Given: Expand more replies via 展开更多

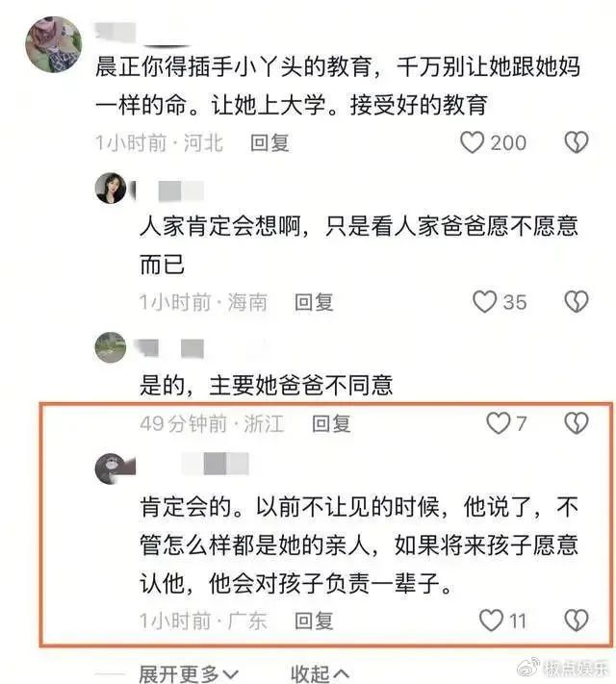Looking at the screenshot, I should [x=189, y=674].
